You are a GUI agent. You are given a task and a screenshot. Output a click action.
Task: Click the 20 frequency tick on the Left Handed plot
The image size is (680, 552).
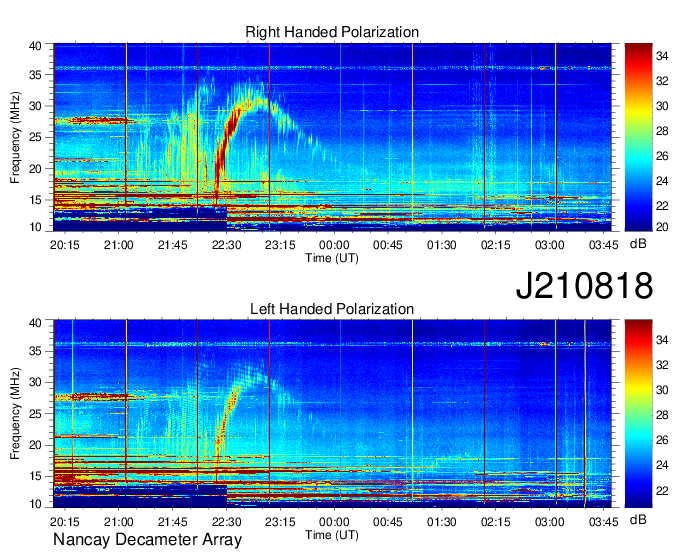pos(35,445)
